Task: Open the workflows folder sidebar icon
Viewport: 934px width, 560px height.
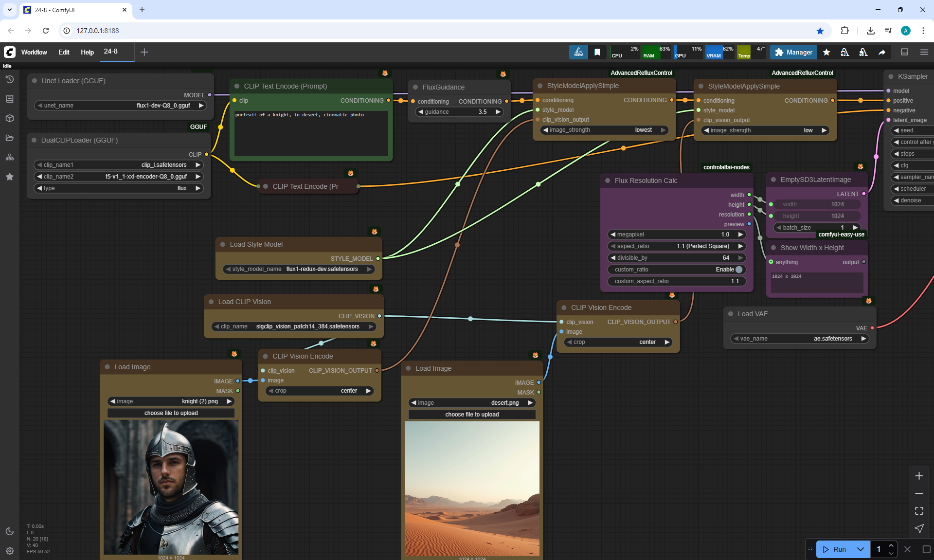Action: point(10,138)
